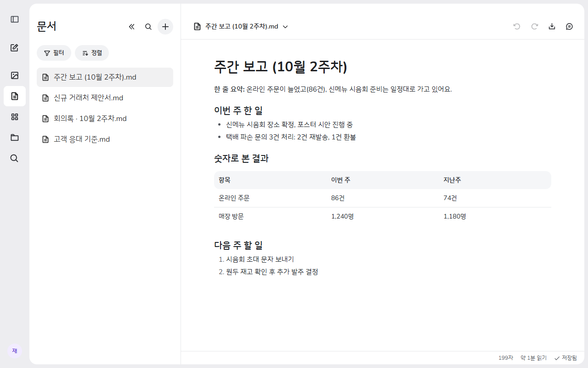Screen dimensions: 588x368
Task: Expand the document title dropdown chevron
Action: [x=285, y=27]
